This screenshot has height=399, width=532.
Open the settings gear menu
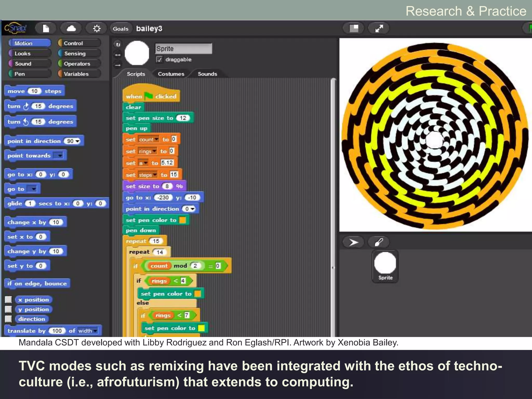(x=97, y=28)
